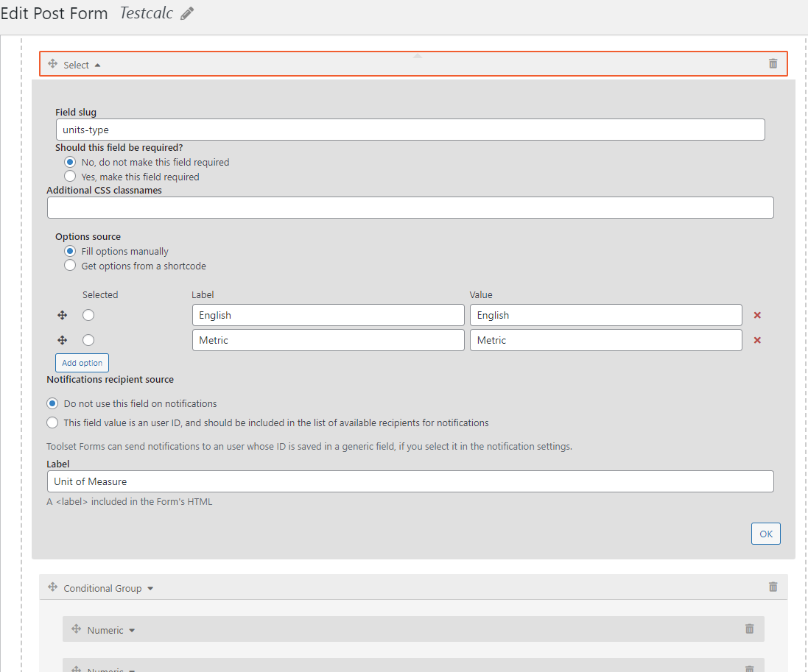Image resolution: width=808 pixels, height=672 pixels.
Task: Select Do not use this field on notifications
Action: pos(52,403)
